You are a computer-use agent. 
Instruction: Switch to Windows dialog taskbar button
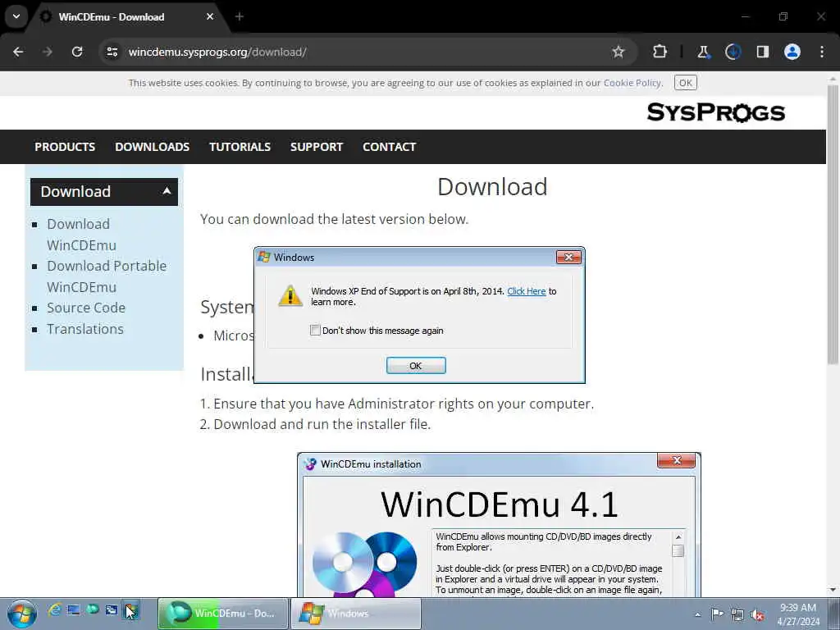point(356,614)
